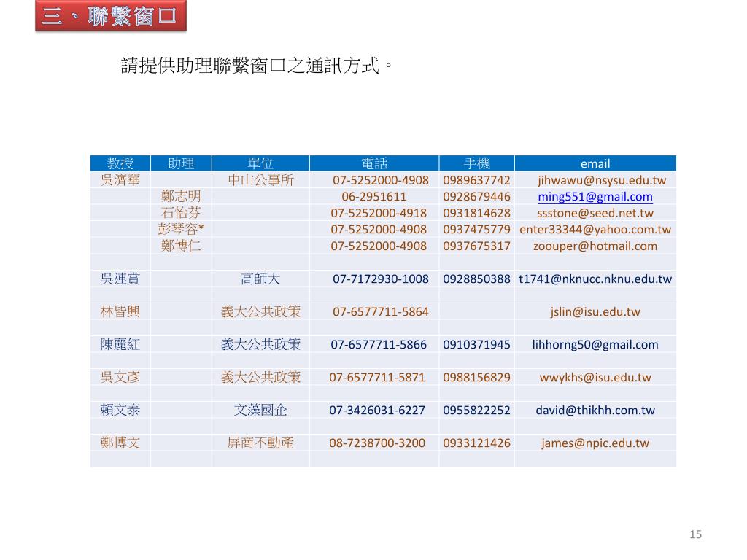Select the 電話 column header

click(x=374, y=163)
